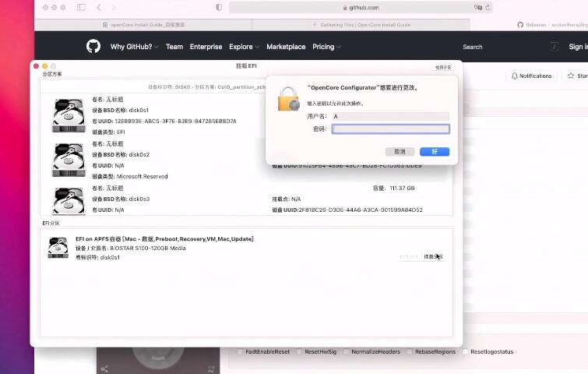
Task: Click the blue 好 OK button
Action: tap(435, 152)
